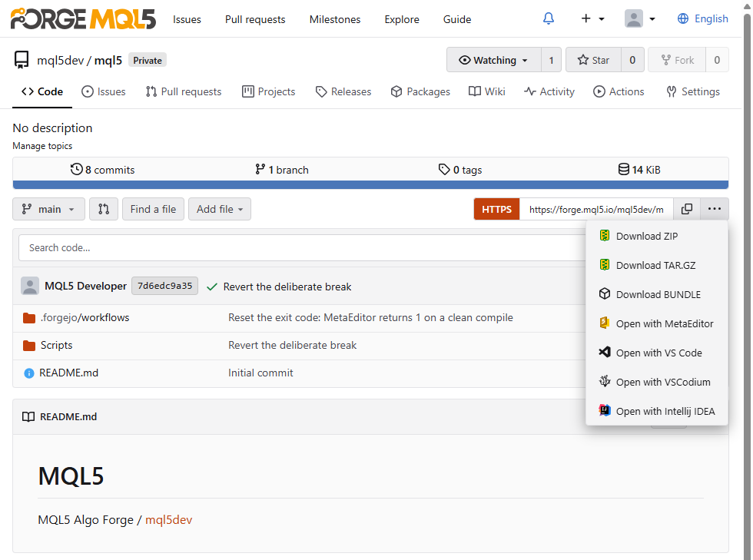View forks count 0
The width and height of the screenshot is (753, 560).
click(717, 60)
